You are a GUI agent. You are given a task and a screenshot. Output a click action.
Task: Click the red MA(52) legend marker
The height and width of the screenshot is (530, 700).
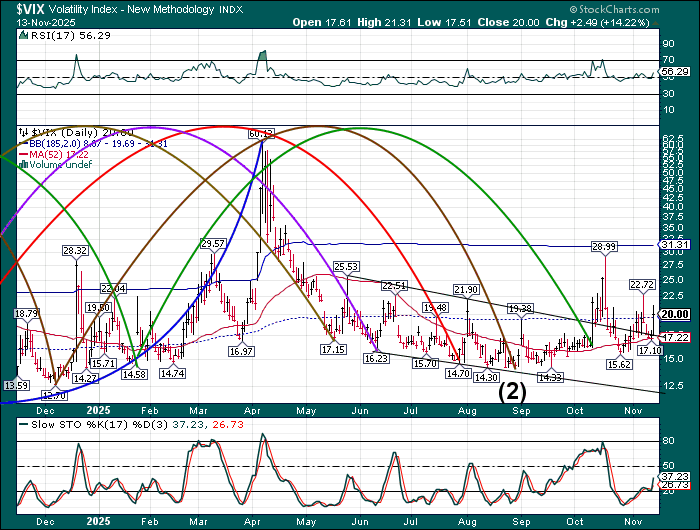pos(22,156)
